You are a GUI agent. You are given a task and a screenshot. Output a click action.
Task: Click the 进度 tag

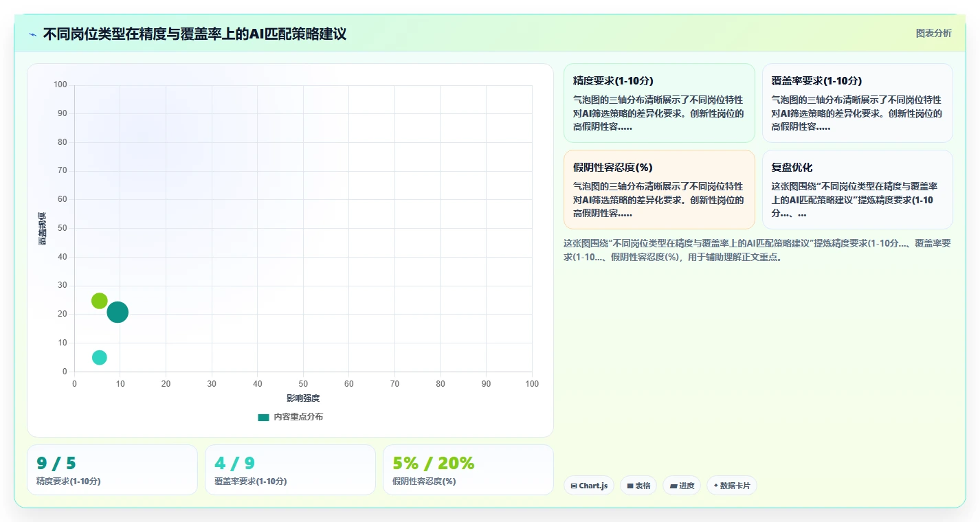(682, 486)
